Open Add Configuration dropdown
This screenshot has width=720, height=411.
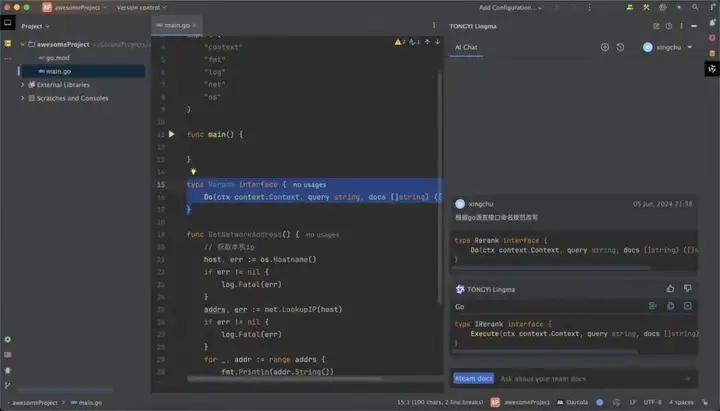[x=510, y=7]
